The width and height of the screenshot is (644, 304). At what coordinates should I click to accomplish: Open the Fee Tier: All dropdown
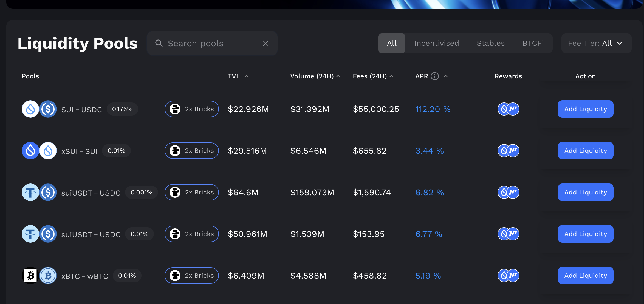[596, 43]
